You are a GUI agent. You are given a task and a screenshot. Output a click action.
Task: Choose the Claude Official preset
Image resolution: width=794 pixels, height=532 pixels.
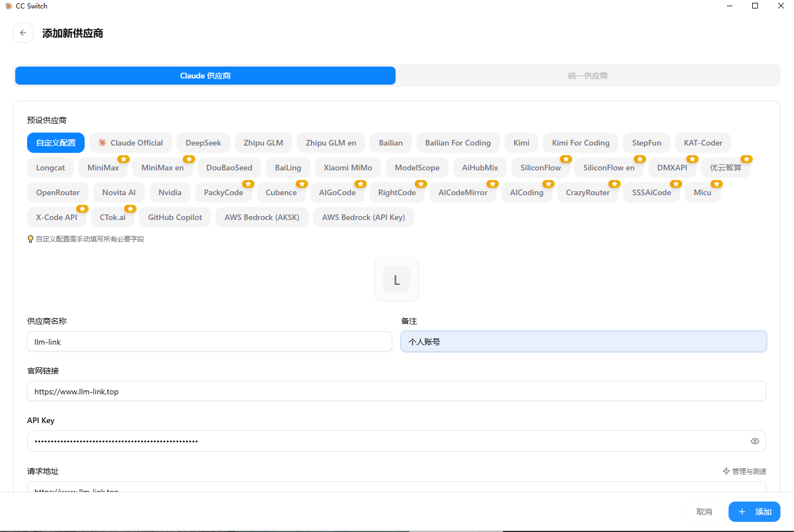point(131,143)
